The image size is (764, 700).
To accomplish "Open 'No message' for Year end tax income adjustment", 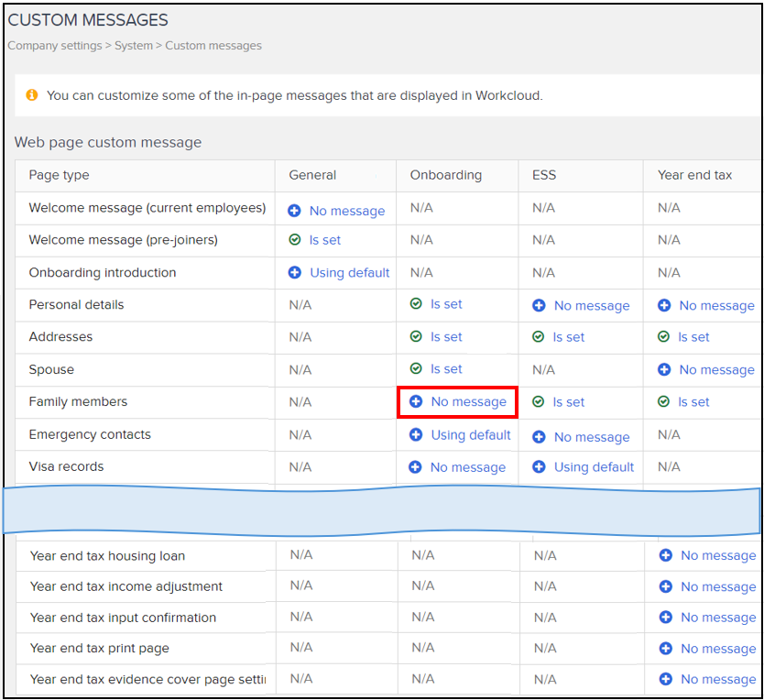I will tap(718, 587).
